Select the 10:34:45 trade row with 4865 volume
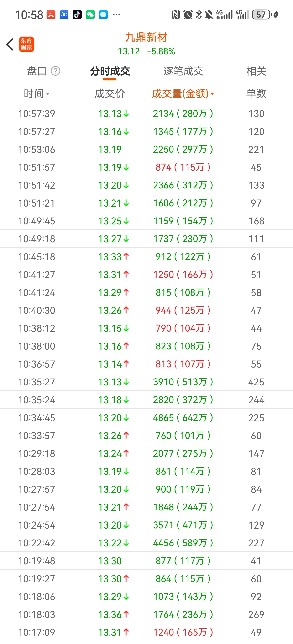The width and height of the screenshot is (293, 644). 146,417
